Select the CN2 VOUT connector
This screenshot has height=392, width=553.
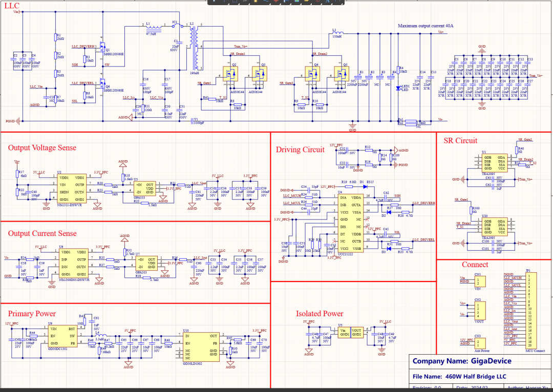[x=480, y=310]
